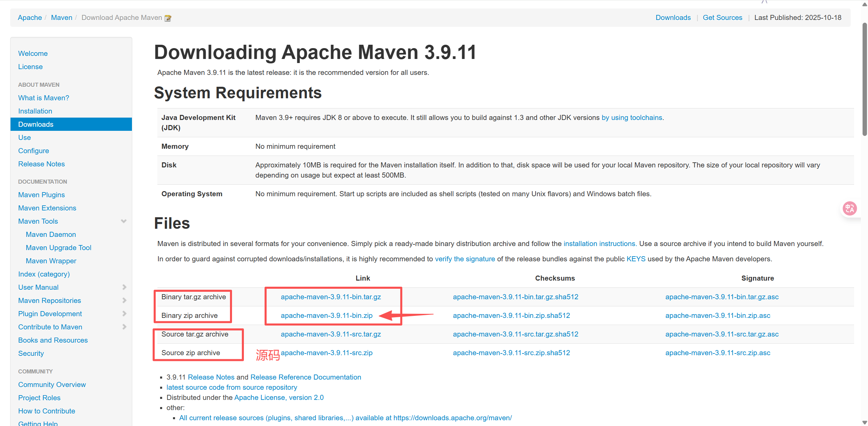868x426 pixels.
Task: Open the src.zip.asc signature link
Action: click(x=717, y=353)
